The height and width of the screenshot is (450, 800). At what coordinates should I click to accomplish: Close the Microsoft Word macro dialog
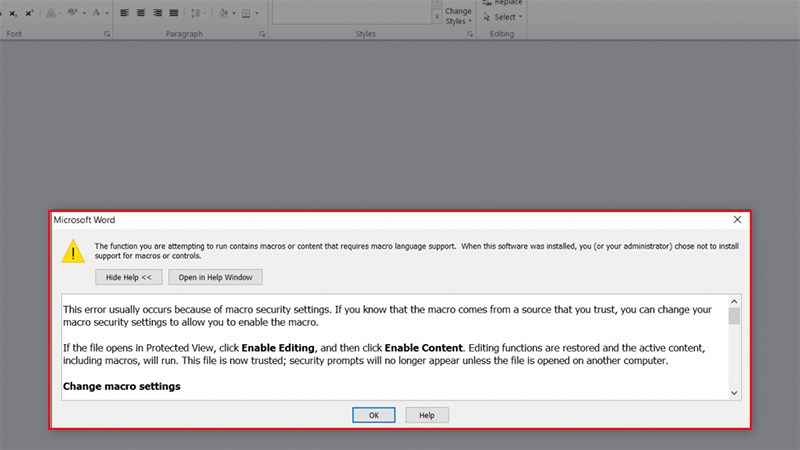(x=737, y=219)
